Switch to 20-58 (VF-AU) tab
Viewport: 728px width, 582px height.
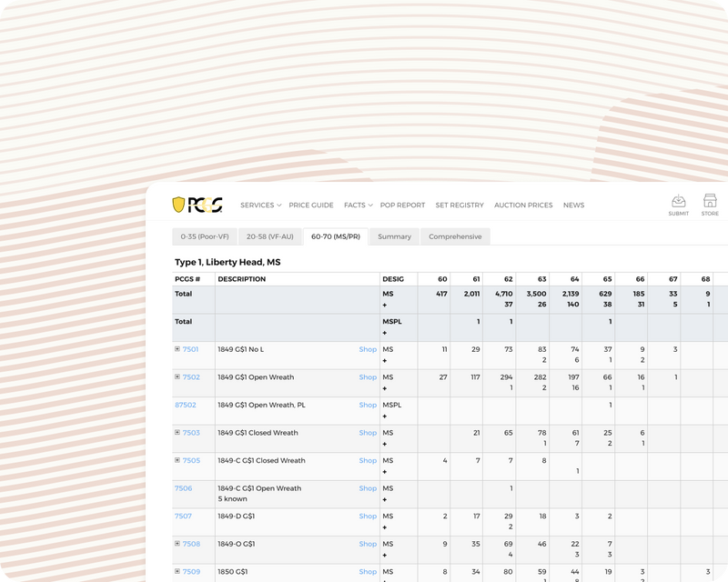269,236
